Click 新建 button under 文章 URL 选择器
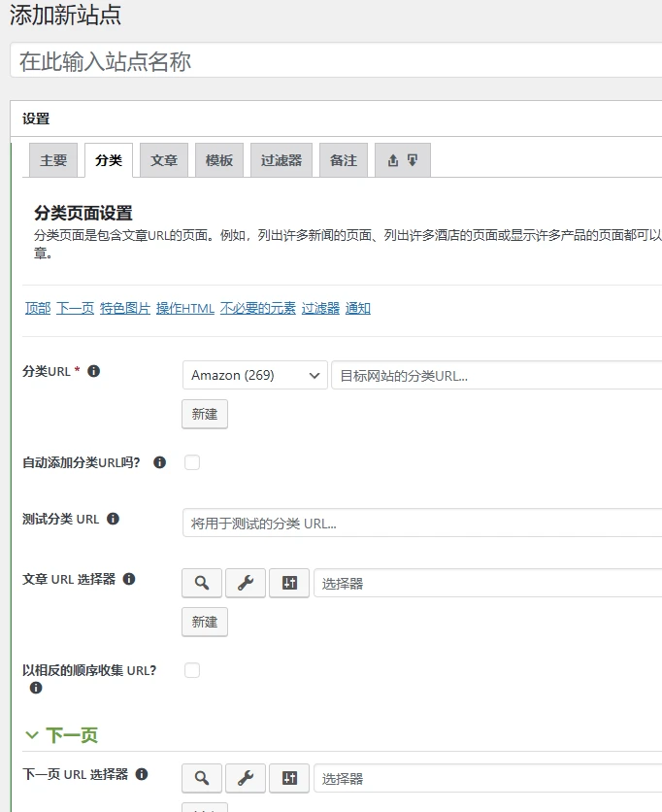This screenshot has height=812, width=662. (205, 622)
